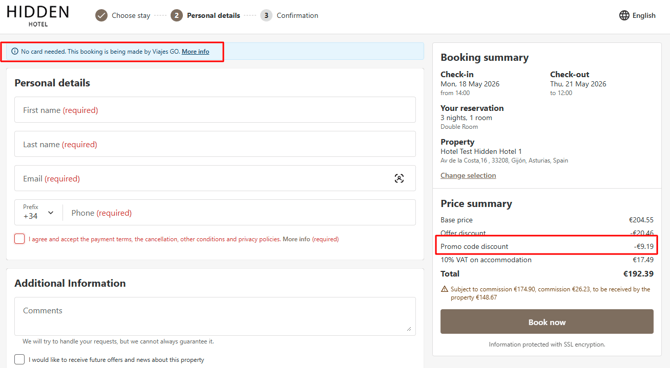The height and width of the screenshot is (368, 670).
Task: Click the Hidden Hotel logo
Action: 38,16
